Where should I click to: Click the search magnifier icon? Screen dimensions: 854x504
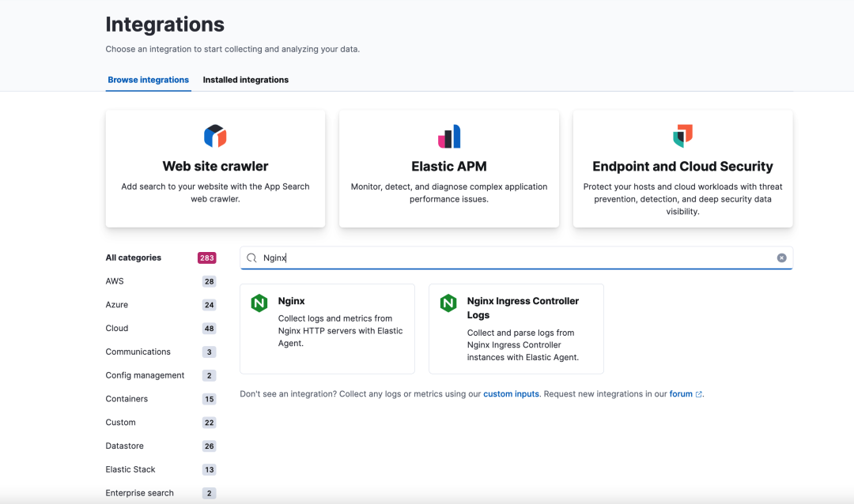(252, 258)
